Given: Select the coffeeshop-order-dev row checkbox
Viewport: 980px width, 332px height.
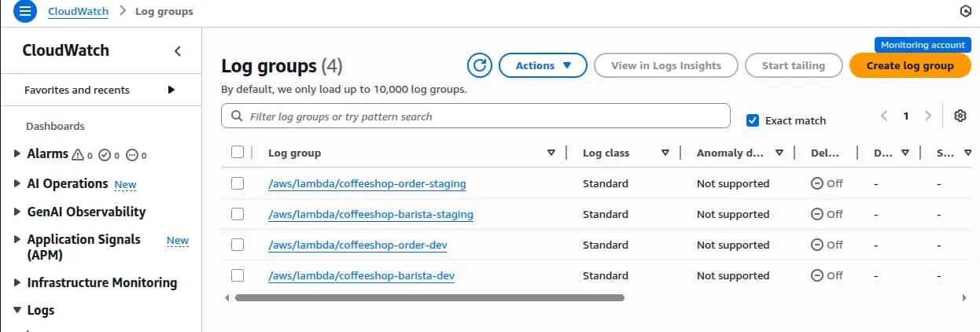Looking at the screenshot, I should point(238,245).
